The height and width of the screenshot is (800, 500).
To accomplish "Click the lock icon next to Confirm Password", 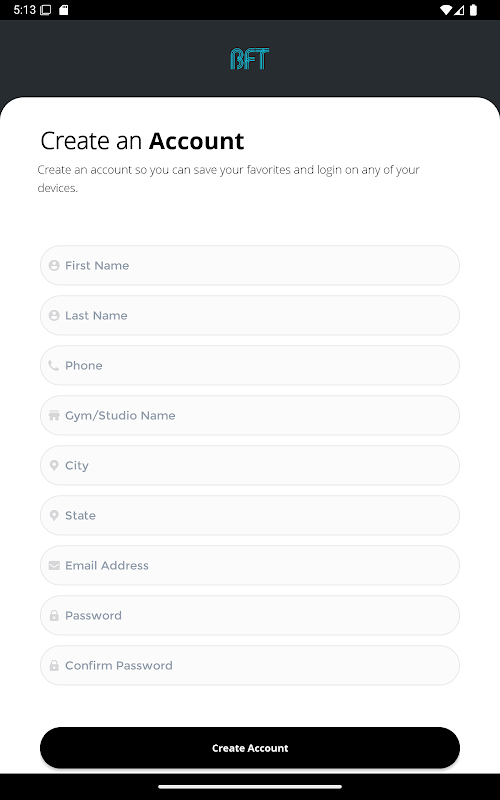I will pyautogui.click(x=54, y=665).
